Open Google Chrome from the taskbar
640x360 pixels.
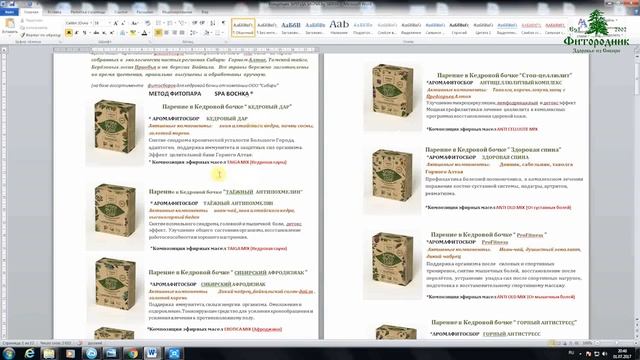(132, 353)
